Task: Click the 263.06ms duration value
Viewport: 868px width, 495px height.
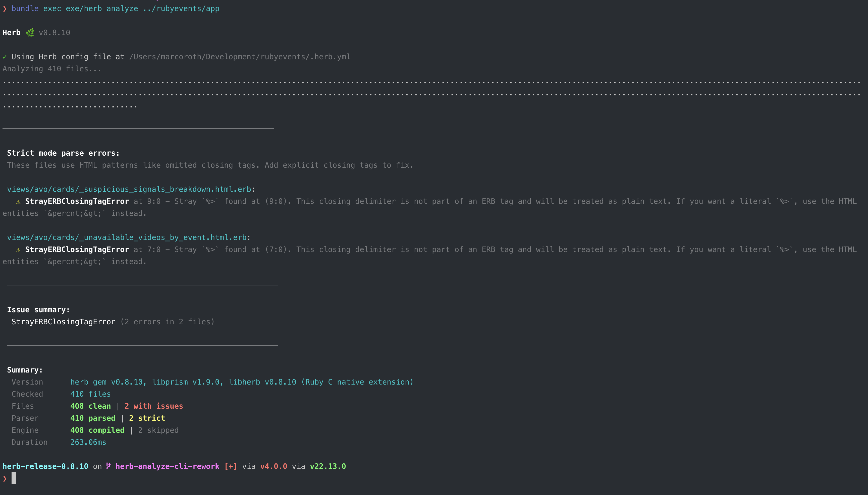Action: [88, 442]
